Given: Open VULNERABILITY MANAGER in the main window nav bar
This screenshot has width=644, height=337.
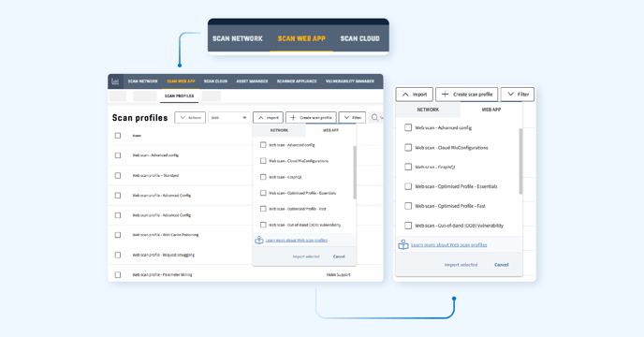Looking at the screenshot, I should [350, 81].
